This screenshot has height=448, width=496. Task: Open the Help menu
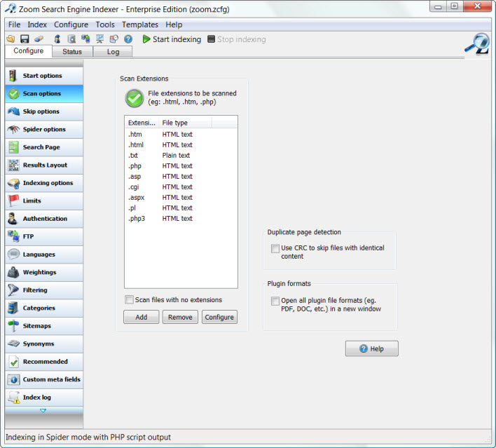pos(174,25)
